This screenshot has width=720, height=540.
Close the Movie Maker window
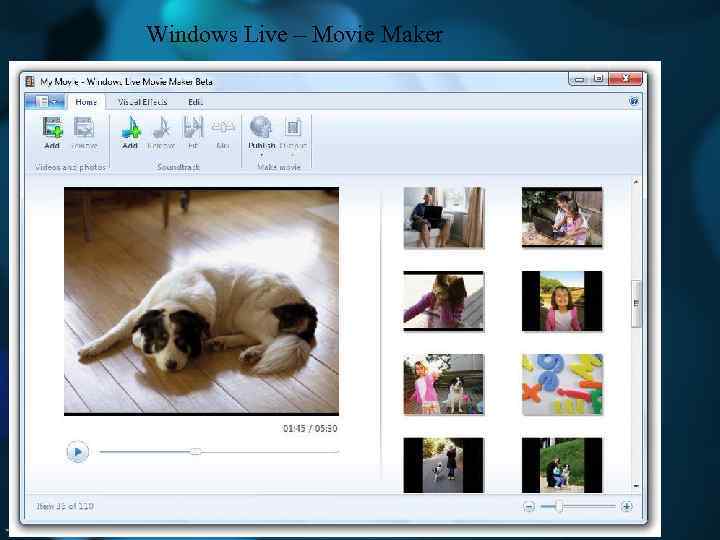(625, 79)
